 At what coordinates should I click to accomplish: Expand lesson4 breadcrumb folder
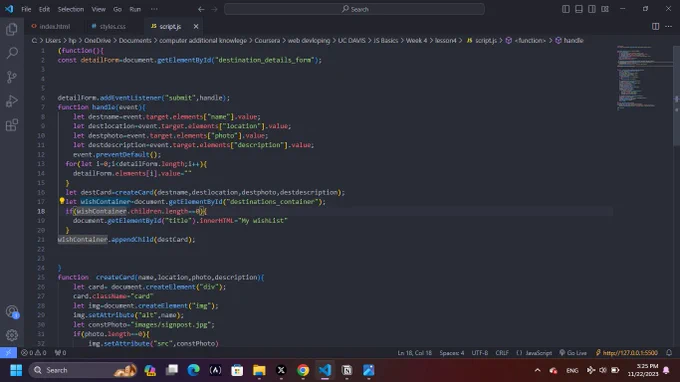tap(445, 40)
